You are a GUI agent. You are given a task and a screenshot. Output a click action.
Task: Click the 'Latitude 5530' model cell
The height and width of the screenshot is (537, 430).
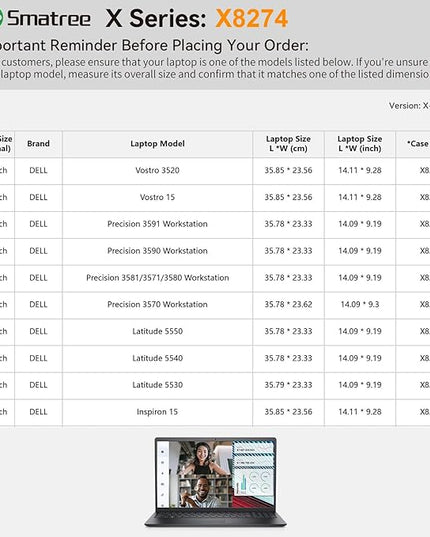tap(157, 385)
